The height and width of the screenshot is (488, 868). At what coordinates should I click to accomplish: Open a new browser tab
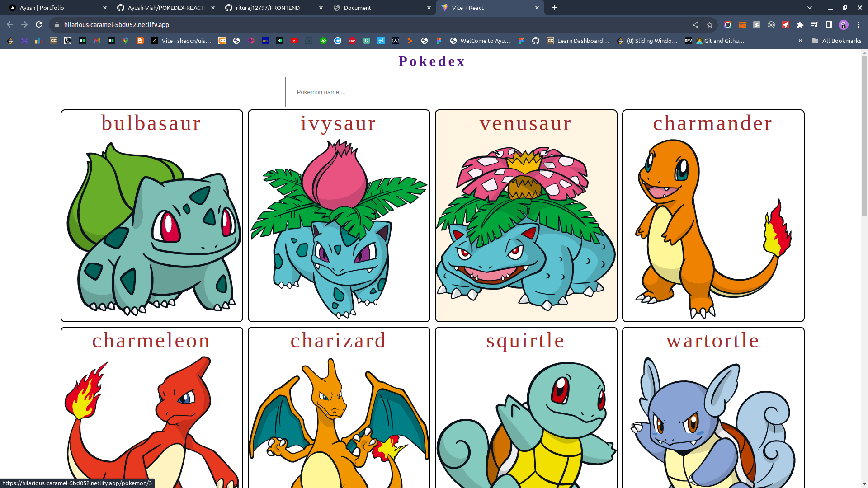pyautogui.click(x=554, y=8)
